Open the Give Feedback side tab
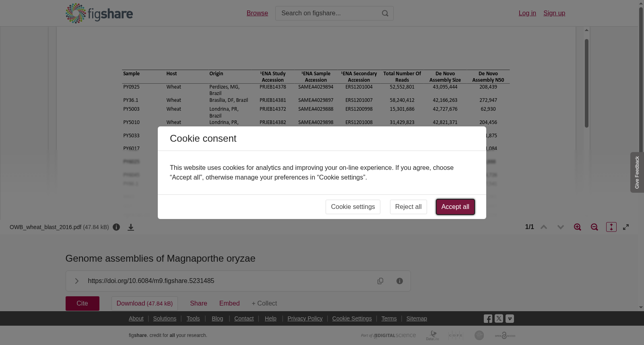Image resolution: width=644 pixels, height=345 pixels. pyautogui.click(x=637, y=172)
